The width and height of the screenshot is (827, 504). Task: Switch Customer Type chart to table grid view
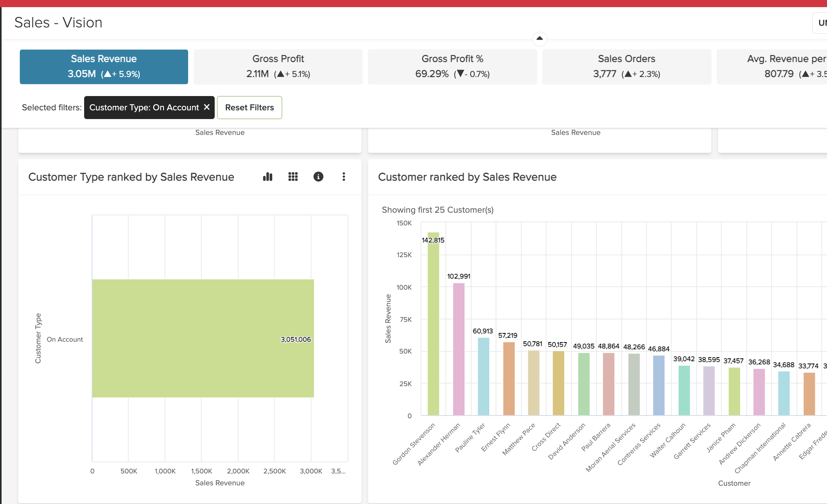(293, 177)
